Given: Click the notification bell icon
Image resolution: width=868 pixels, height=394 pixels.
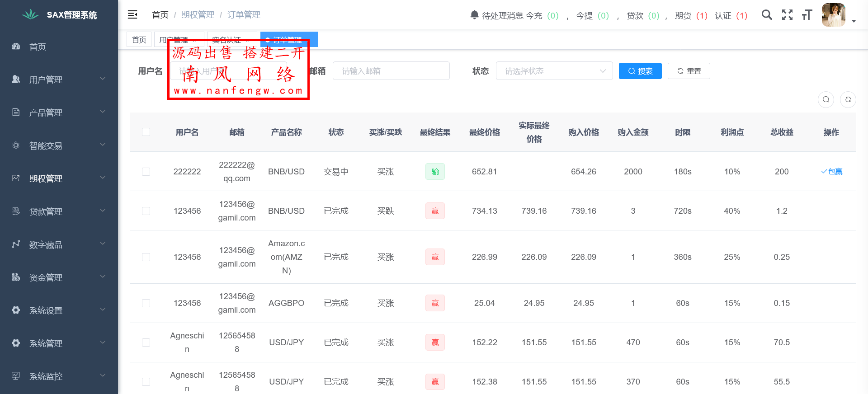Looking at the screenshot, I should tap(474, 15).
